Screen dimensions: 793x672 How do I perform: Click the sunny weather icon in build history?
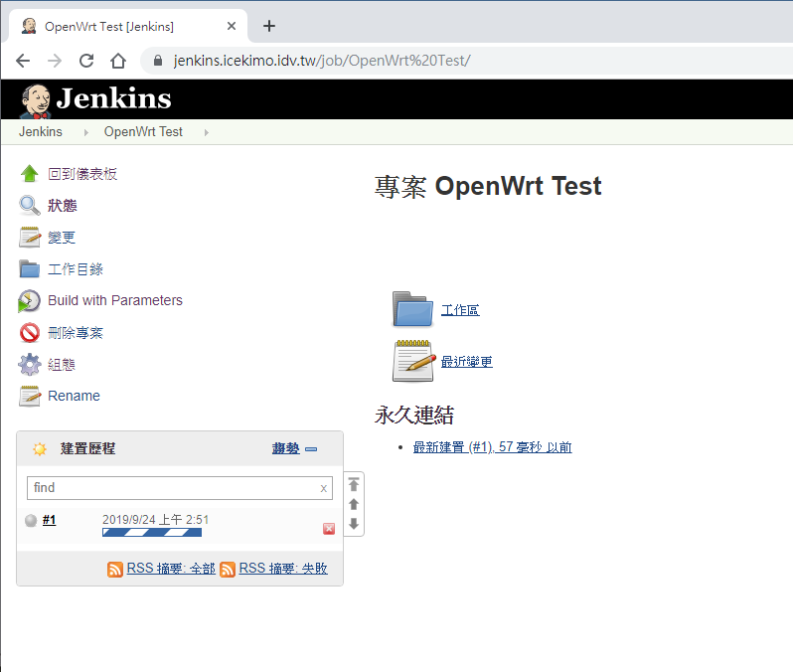[40, 449]
